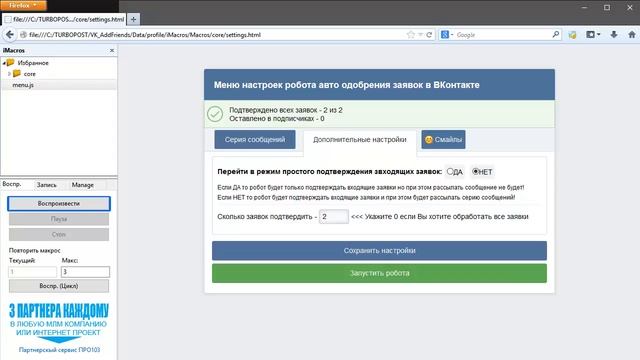This screenshot has height=360, width=640.
Task: Click the Меню настроек робота header title
Action: point(347,85)
